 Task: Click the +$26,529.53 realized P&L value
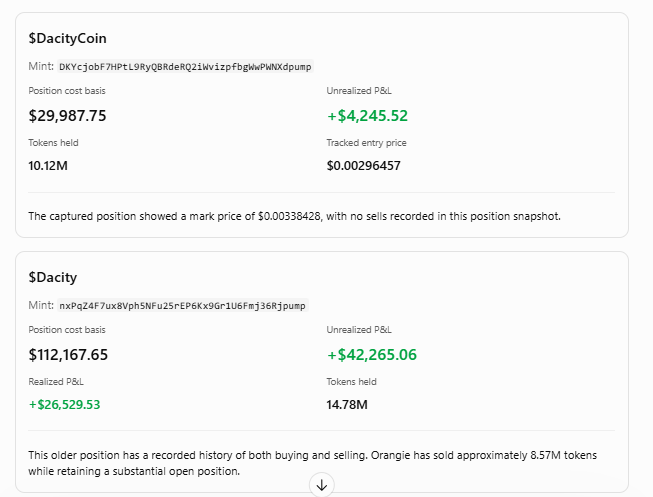tap(64, 405)
